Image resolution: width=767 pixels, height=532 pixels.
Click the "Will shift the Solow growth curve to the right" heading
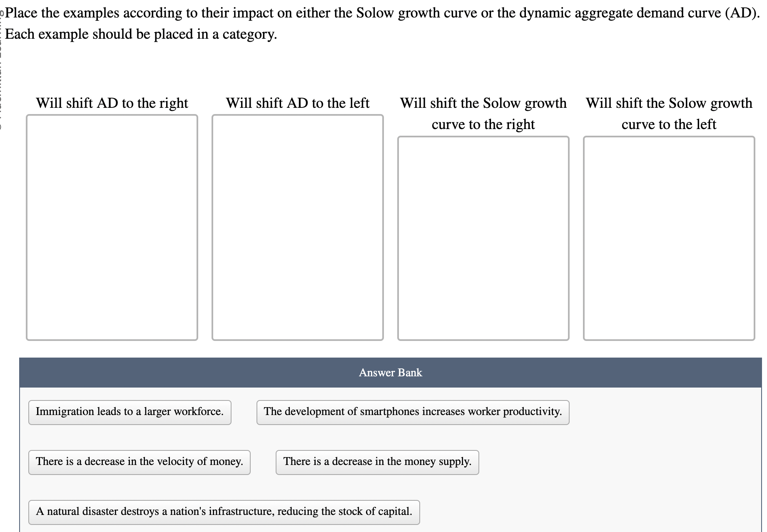[483, 113]
